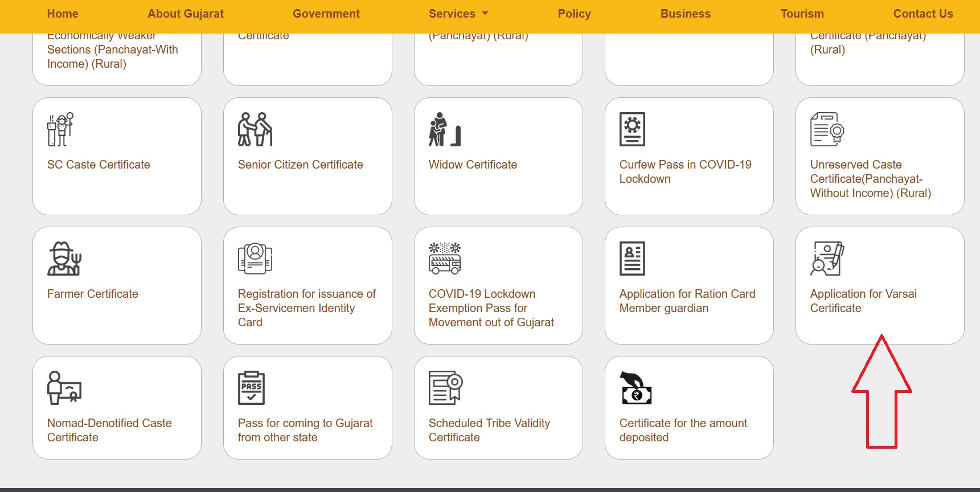Open the Farmer Certificate icon
980x492 pixels.
tap(64, 259)
